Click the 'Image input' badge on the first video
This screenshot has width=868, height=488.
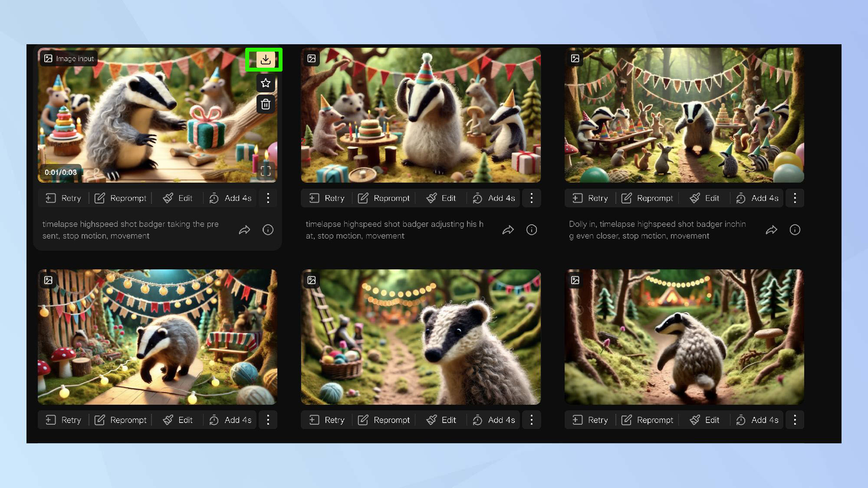pos(69,59)
